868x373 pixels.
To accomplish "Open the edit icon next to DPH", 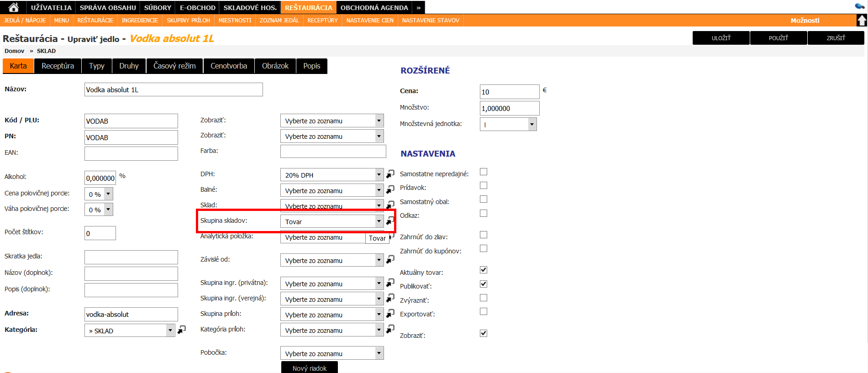I will pos(390,174).
